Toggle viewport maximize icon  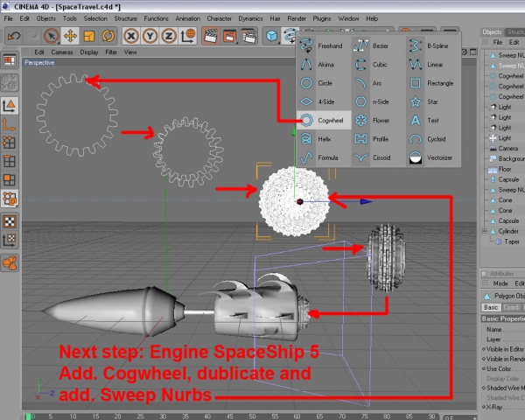(x=472, y=52)
